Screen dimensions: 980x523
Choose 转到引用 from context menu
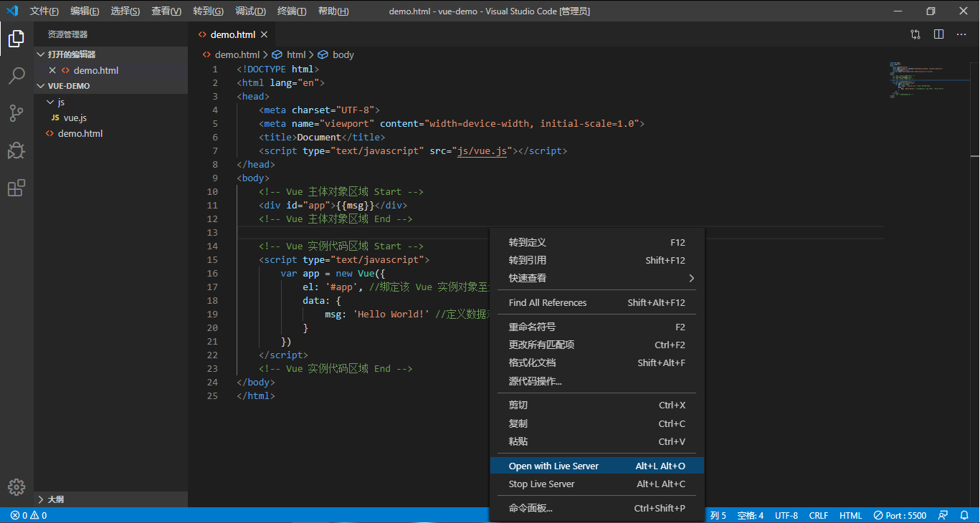pyautogui.click(x=596, y=260)
